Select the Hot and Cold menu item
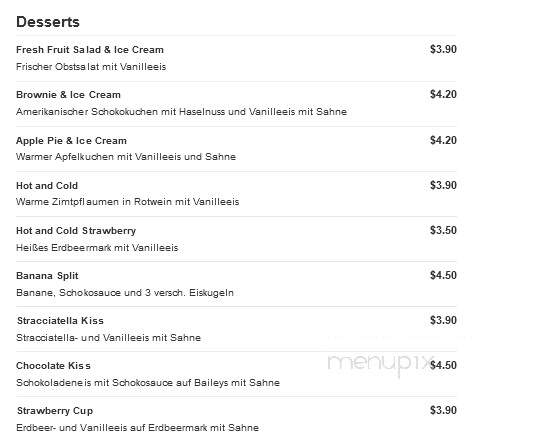 point(47,186)
